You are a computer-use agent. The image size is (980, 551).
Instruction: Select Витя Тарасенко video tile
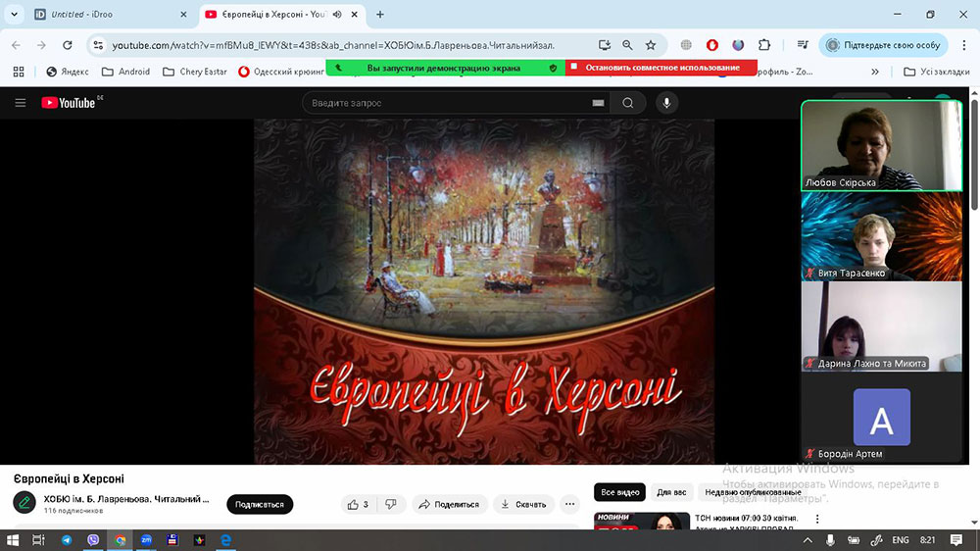pyautogui.click(x=881, y=236)
